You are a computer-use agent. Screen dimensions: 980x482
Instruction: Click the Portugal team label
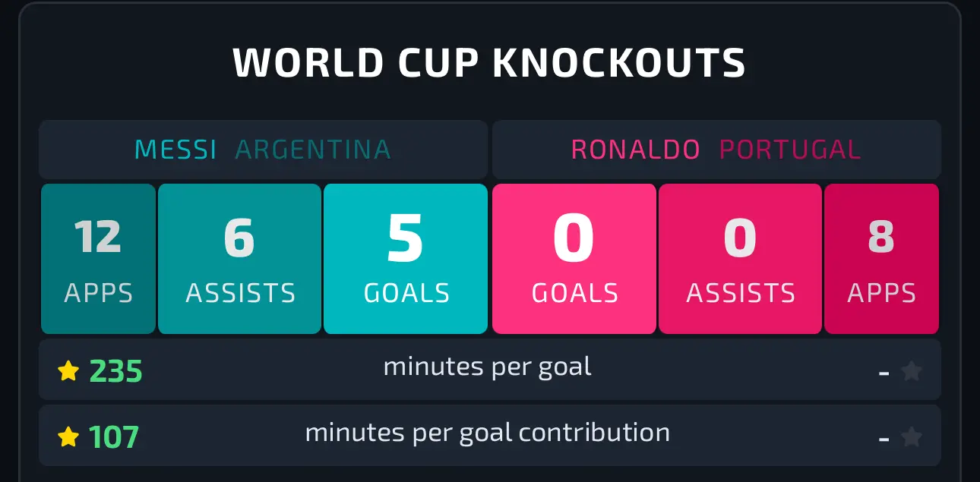[790, 150]
